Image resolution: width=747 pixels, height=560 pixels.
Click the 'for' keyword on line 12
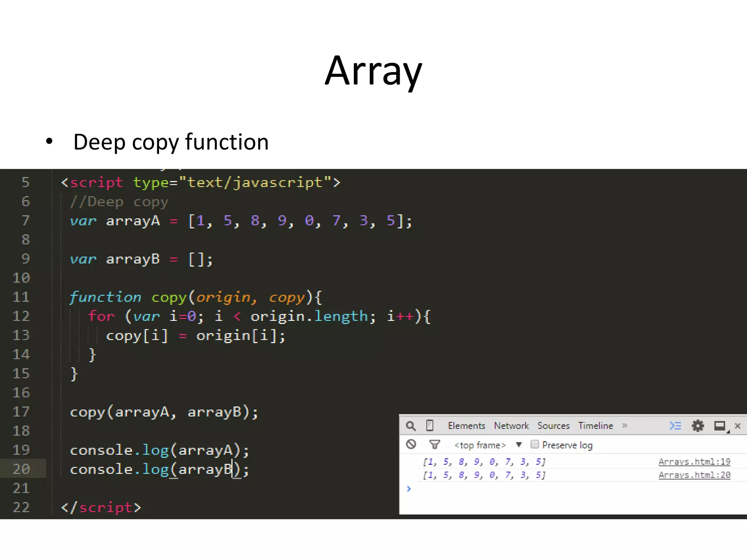101,316
